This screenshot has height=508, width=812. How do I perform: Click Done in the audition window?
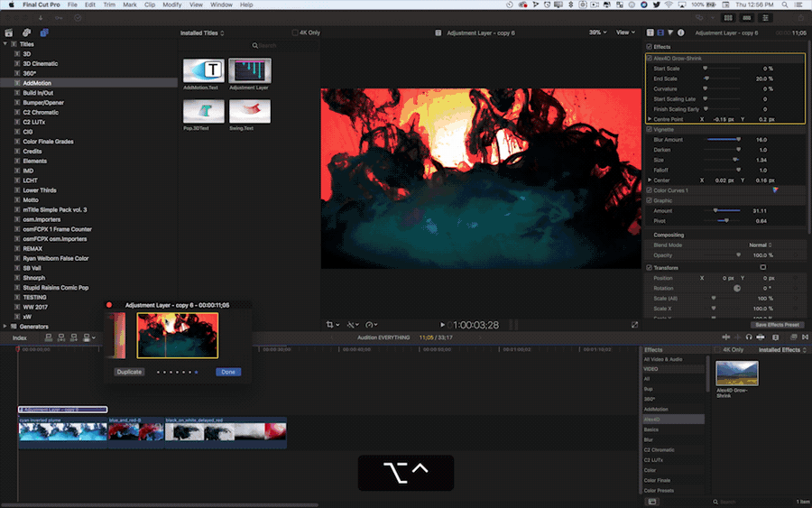tap(228, 372)
